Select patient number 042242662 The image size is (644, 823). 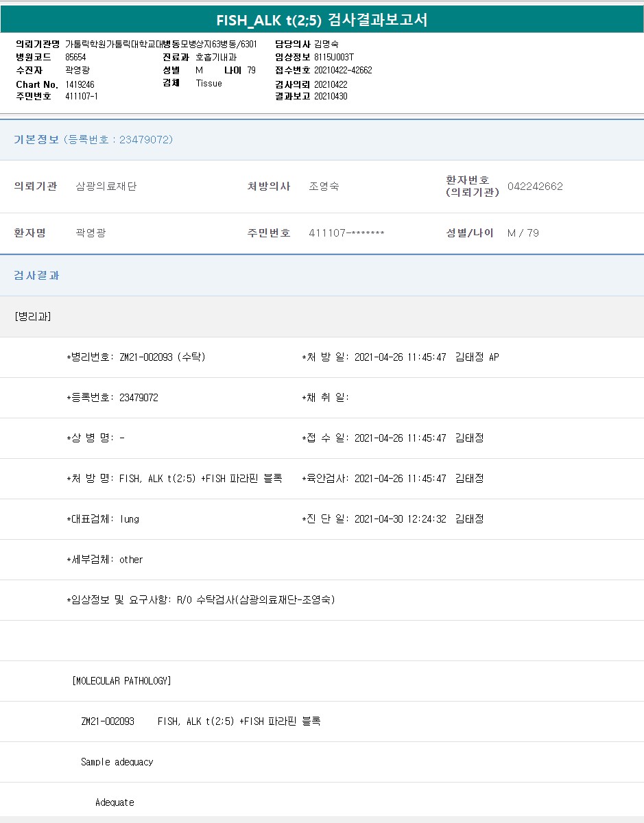[535, 186]
